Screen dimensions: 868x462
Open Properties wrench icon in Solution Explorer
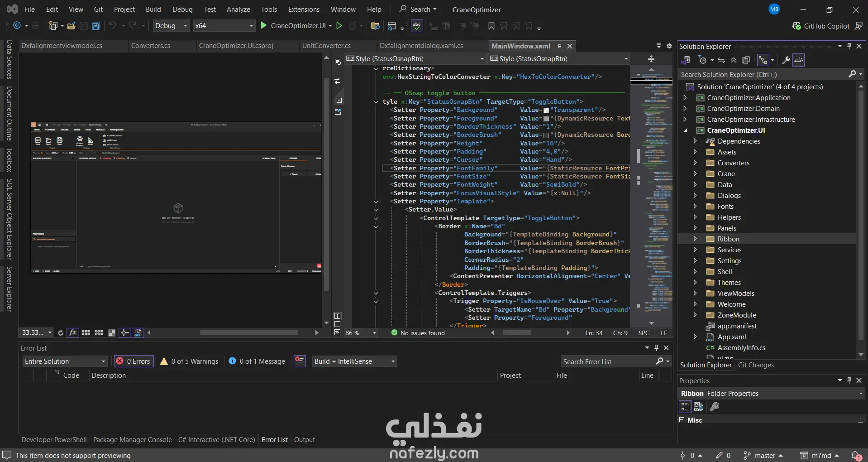pos(786,60)
